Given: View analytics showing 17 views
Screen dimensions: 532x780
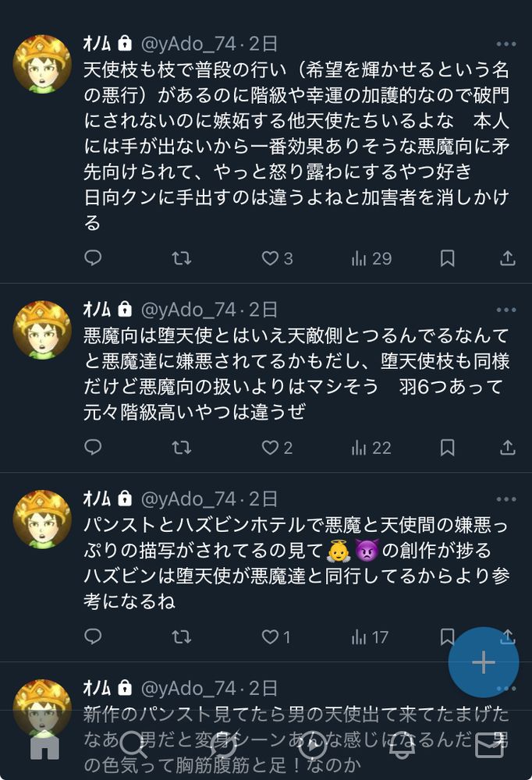Looking at the screenshot, I should click(x=370, y=637).
